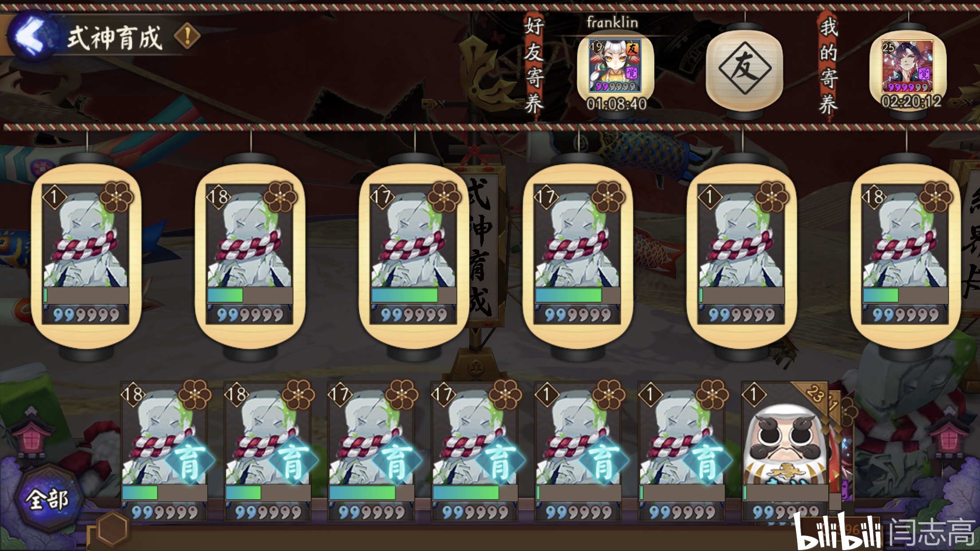Open the 全部 filter button

pyautogui.click(x=47, y=499)
